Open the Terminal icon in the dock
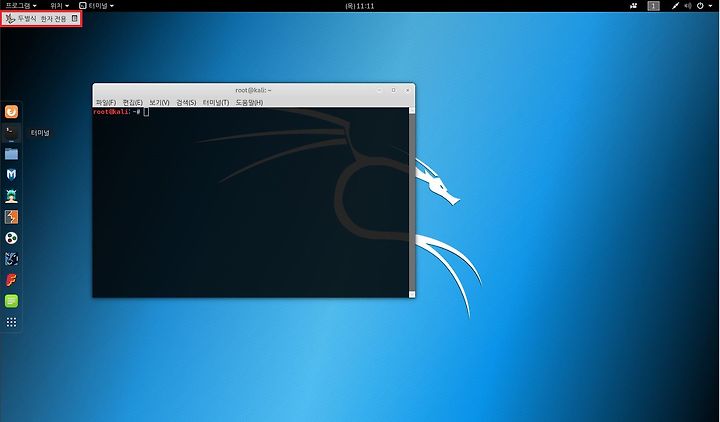This screenshot has height=422, width=720. (11, 133)
